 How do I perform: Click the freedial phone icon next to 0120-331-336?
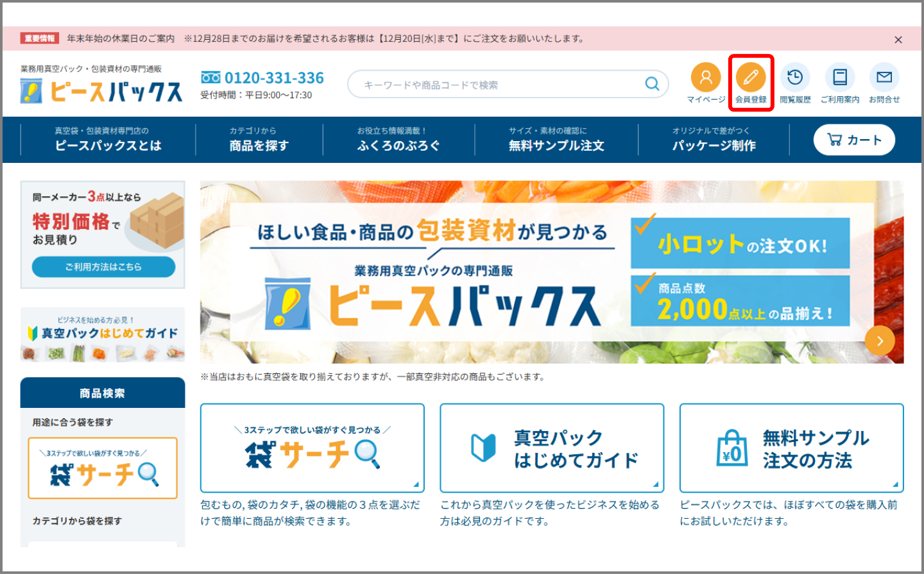212,78
